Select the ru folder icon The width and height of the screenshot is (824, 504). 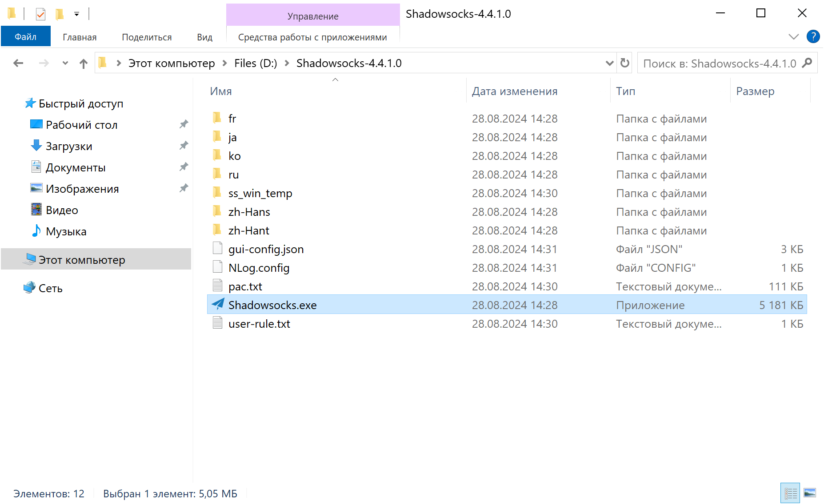click(x=217, y=174)
